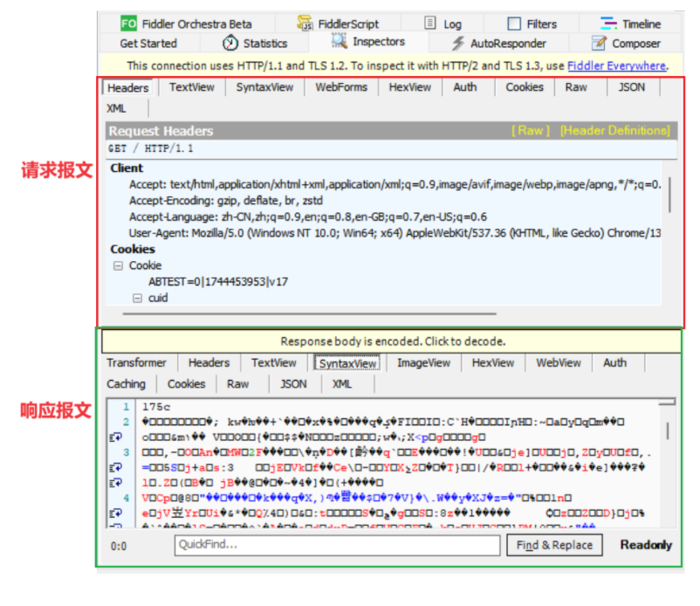Open the response Cookies tab
Viewport: 700px width, 606px height.
click(x=187, y=384)
